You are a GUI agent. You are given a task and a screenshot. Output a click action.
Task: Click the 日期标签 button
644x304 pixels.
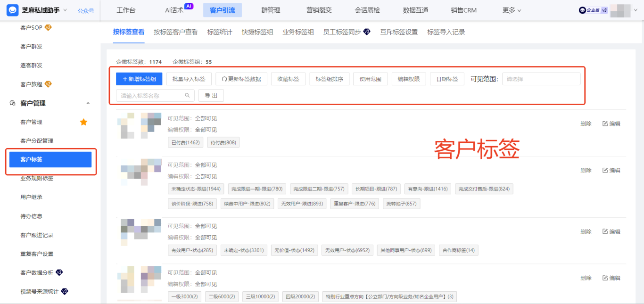pyautogui.click(x=447, y=79)
